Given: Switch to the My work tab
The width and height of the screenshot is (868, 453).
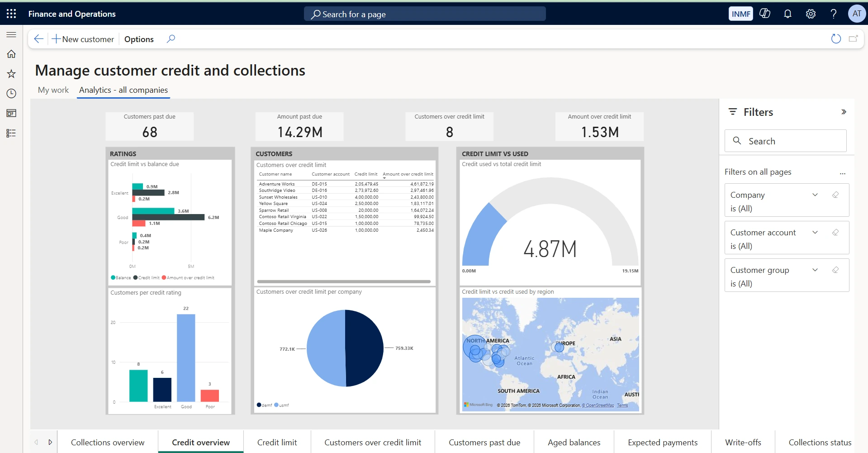Looking at the screenshot, I should click(x=53, y=90).
